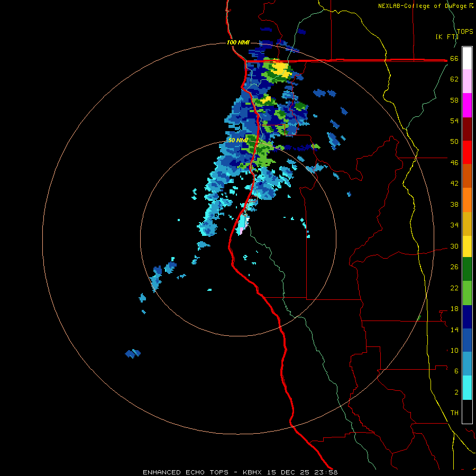Click the '58' legend value
Viewport: 476px width, 476px height.
coord(454,100)
